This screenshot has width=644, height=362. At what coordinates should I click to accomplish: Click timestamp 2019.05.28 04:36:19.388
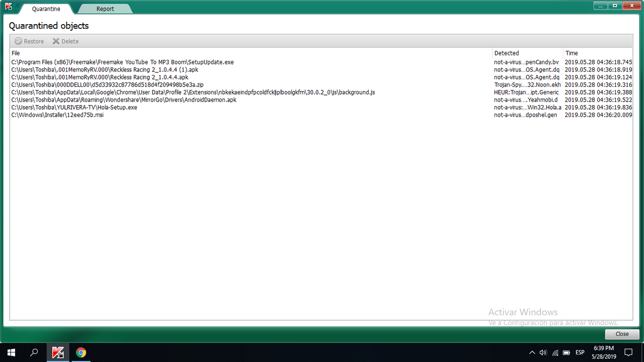(598, 93)
